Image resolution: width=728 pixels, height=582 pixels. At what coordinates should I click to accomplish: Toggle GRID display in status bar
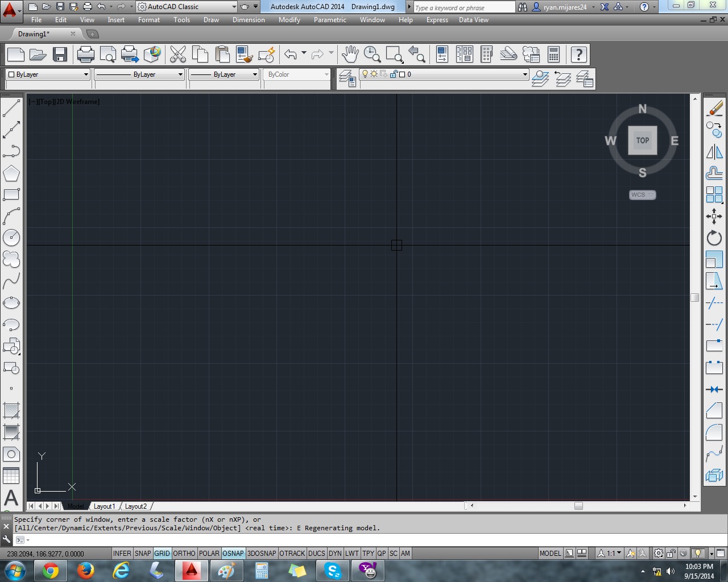click(x=162, y=553)
